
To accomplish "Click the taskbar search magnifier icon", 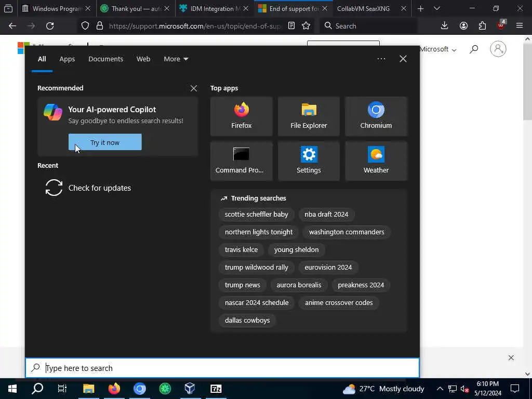I will coord(37,389).
